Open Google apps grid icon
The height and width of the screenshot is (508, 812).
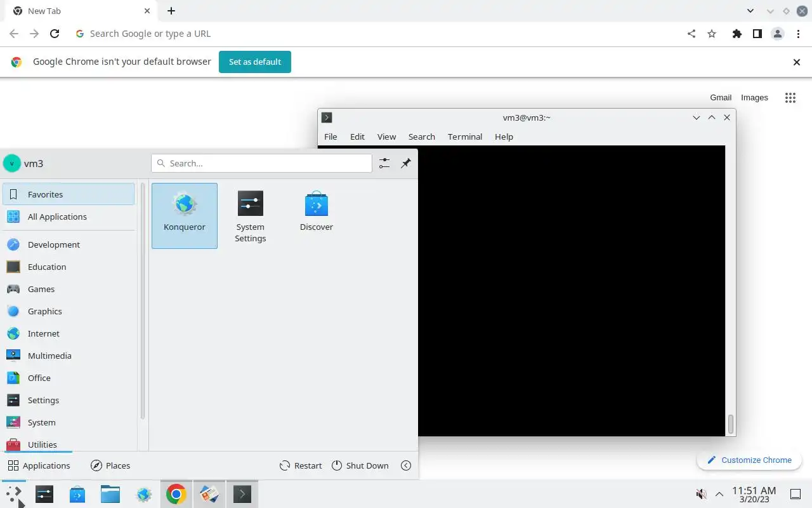790,97
